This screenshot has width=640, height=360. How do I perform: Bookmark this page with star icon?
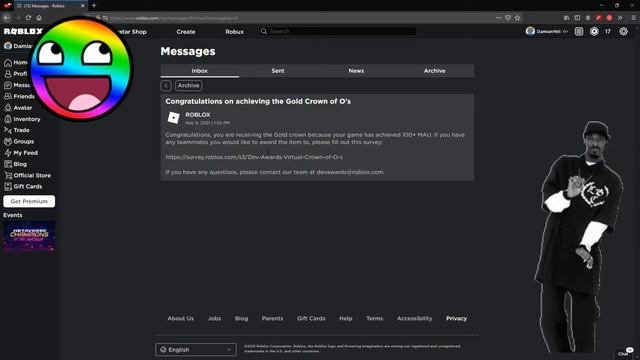tap(517, 18)
